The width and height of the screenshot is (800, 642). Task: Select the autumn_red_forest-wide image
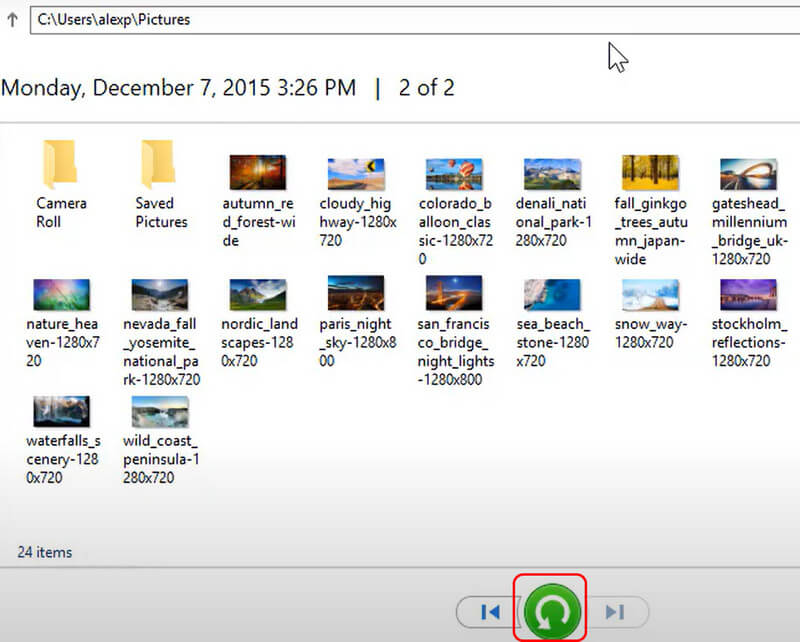(x=258, y=173)
